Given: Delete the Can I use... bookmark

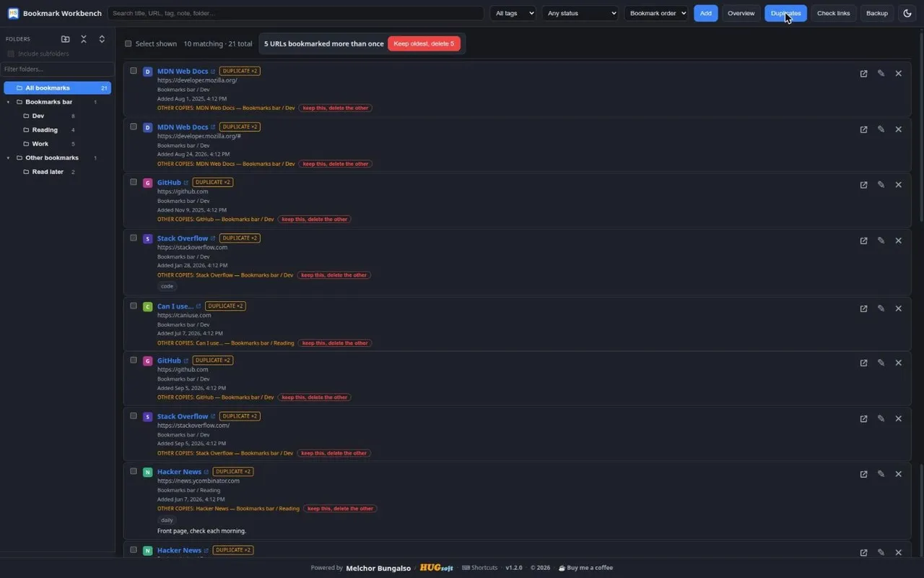Looking at the screenshot, I should tap(898, 309).
